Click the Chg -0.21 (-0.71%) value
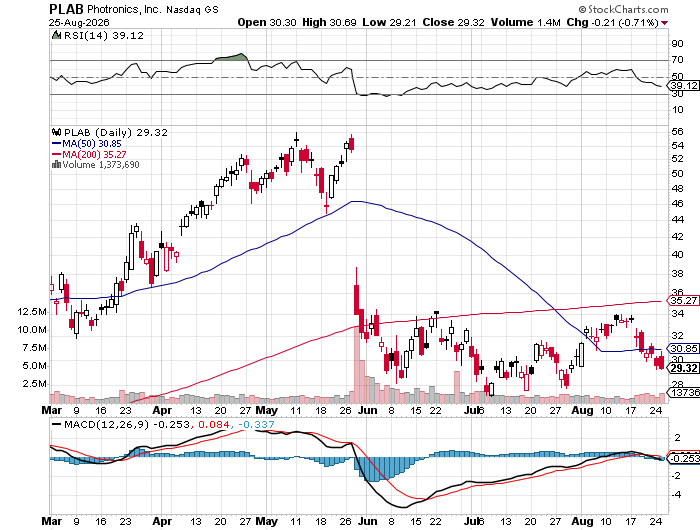700x530 pixels. [x=613, y=22]
